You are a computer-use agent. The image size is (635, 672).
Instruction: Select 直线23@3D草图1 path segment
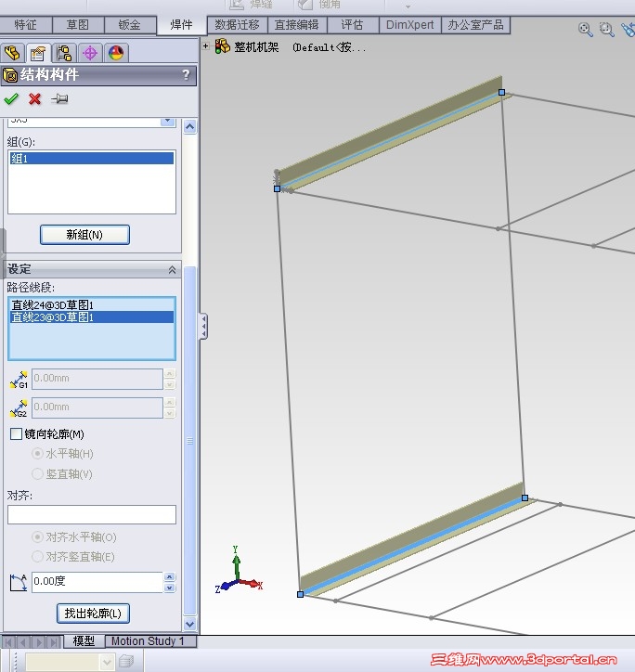(x=92, y=317)
